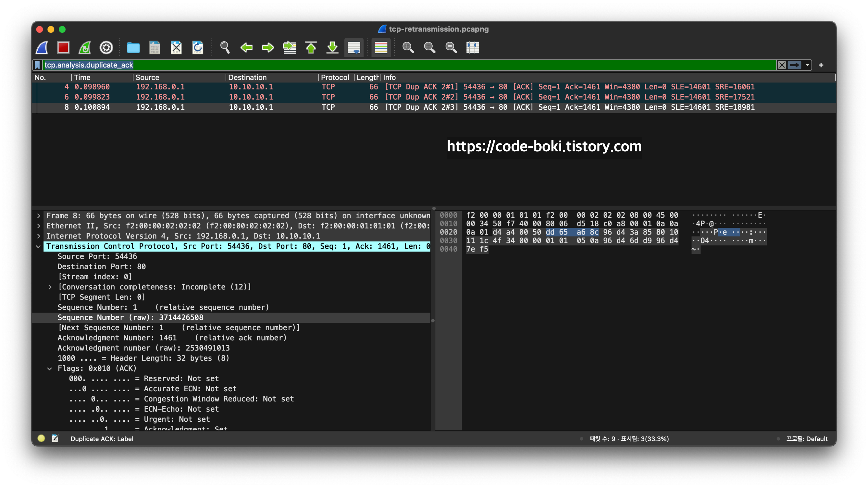The width and height of the screenshot is (868, 488).
Task: Open the display filter history dropdown
Action: coord(807,65)
